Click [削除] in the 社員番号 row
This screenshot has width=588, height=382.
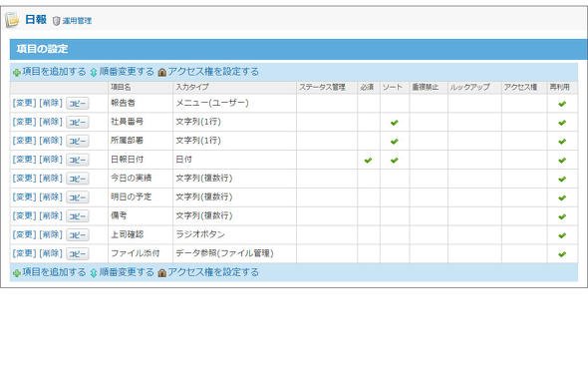51,122
